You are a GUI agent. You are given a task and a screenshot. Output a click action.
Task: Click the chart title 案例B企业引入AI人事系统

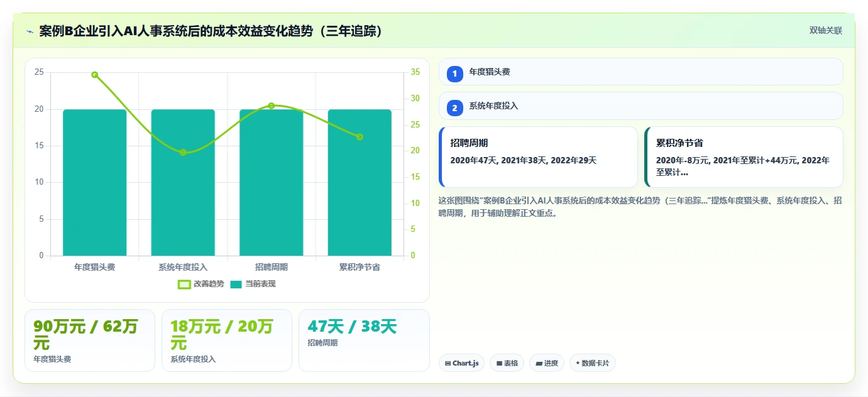click(211, 31)
